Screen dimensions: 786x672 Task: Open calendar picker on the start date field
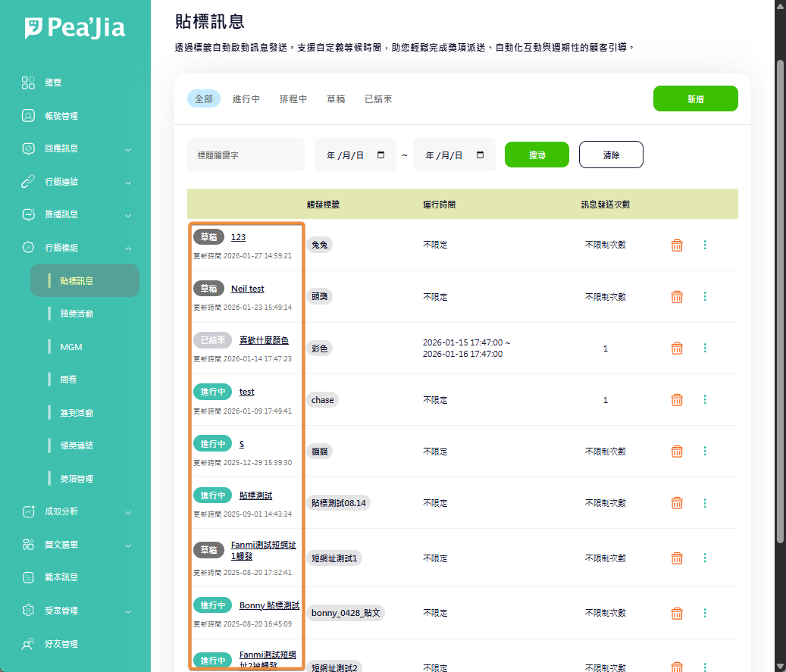(x=380, y=155)
